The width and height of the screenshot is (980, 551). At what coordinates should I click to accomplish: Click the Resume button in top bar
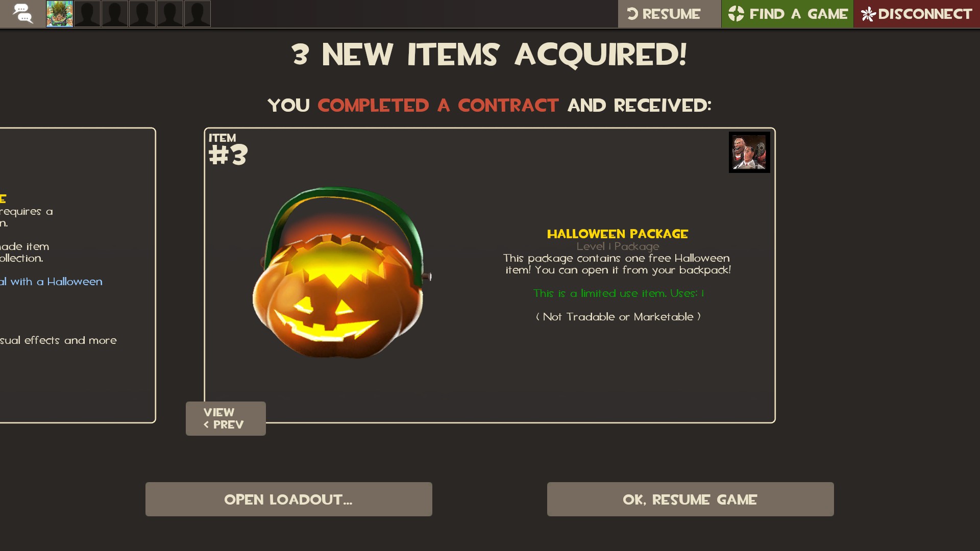pos(669,14)
